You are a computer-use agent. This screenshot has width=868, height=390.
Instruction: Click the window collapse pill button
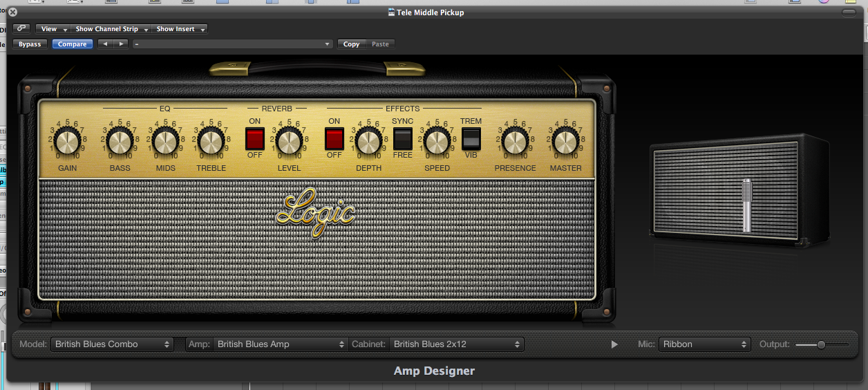(x=849, y=12)
